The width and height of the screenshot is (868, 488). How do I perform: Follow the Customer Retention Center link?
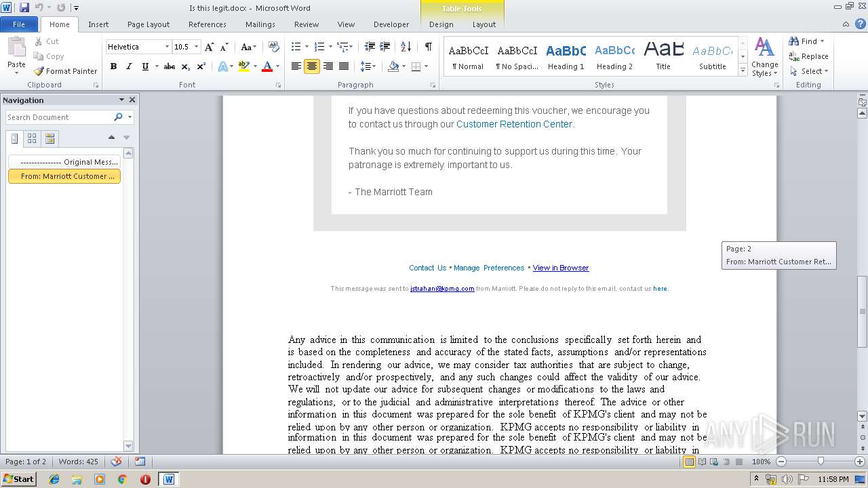tap(514, 124)
